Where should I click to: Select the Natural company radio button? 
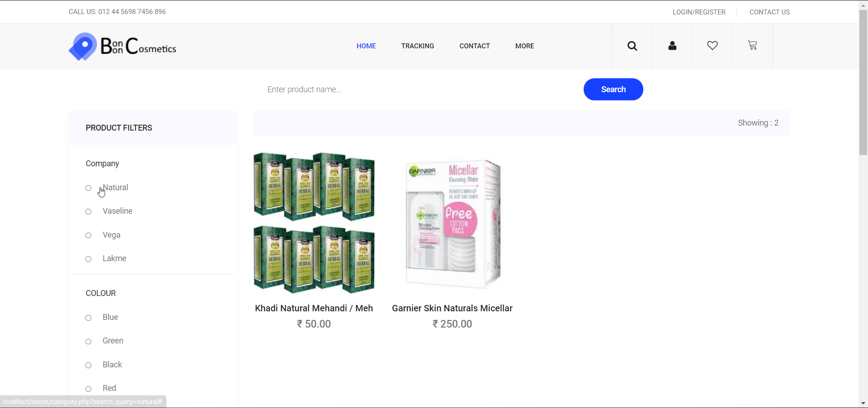point(89,188)
